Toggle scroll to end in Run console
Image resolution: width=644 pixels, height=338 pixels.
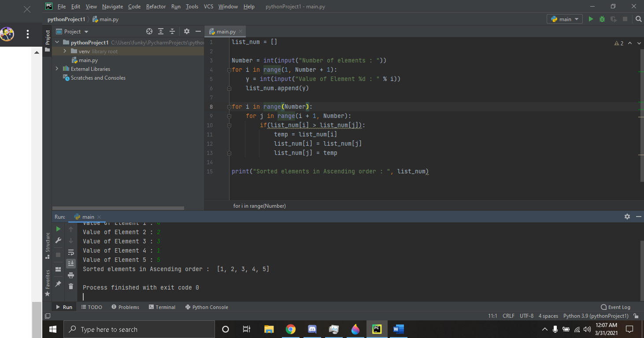[71, 264]
